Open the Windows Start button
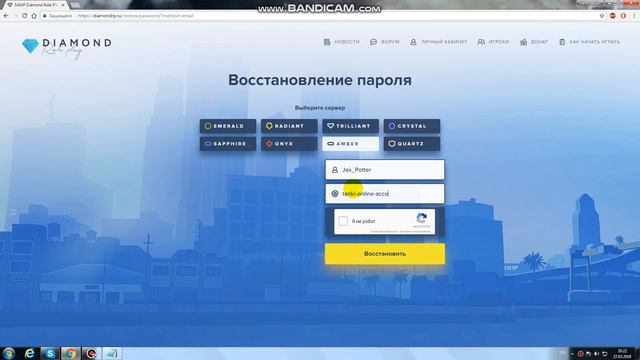 (x=8, y=353)
